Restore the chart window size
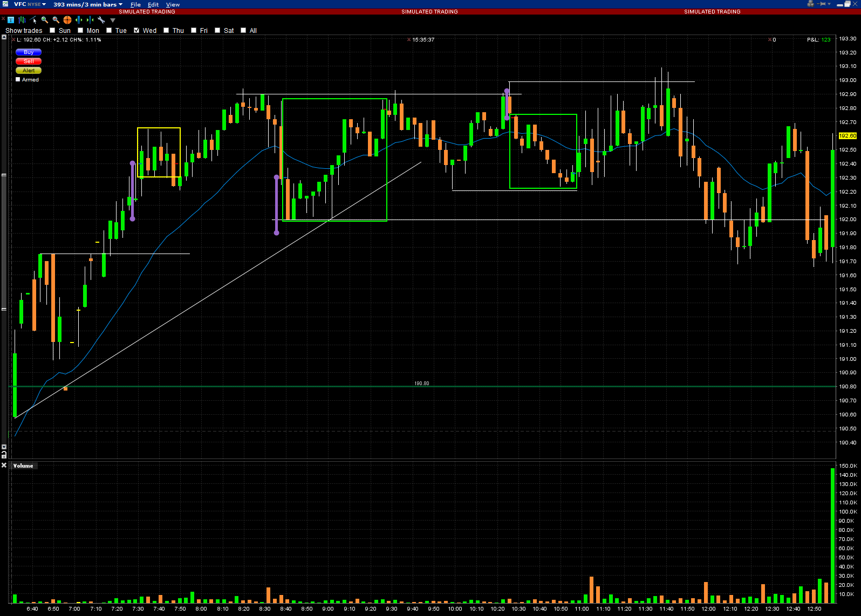 [x=848, y=4]
